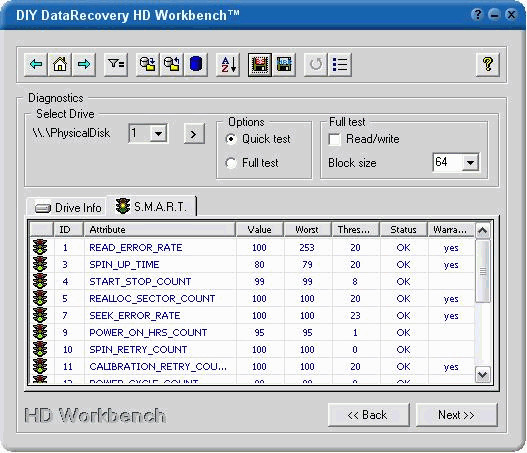Select the READ_ERROR_RATE attribute text
527x453 pixels.
(x=136, y=248)
